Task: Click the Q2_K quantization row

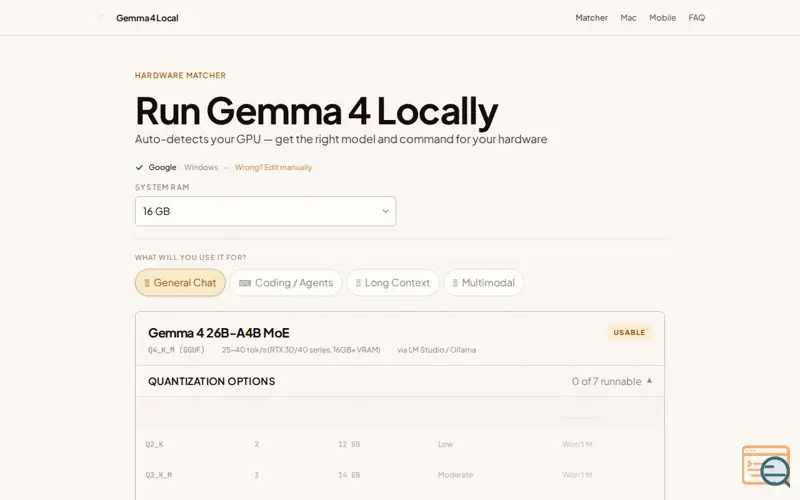Action: click(x=400, y=444)
